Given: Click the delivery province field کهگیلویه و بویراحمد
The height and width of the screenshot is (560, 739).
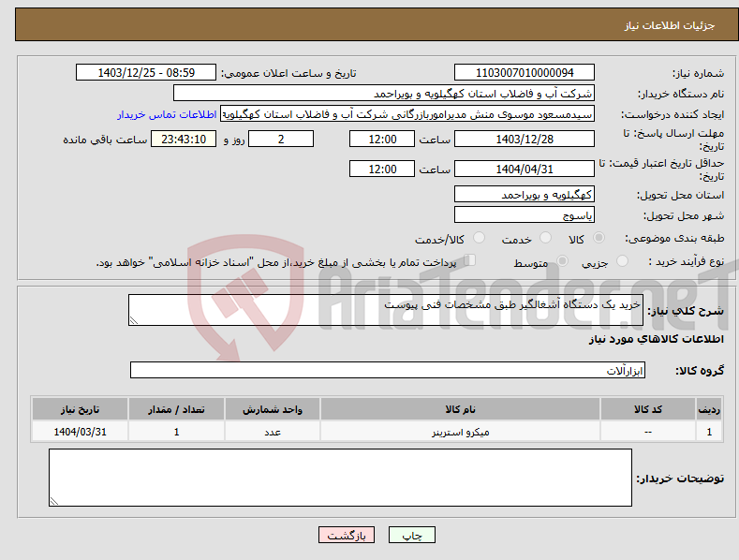Looking at the screenshot, I should click(525, 194).
